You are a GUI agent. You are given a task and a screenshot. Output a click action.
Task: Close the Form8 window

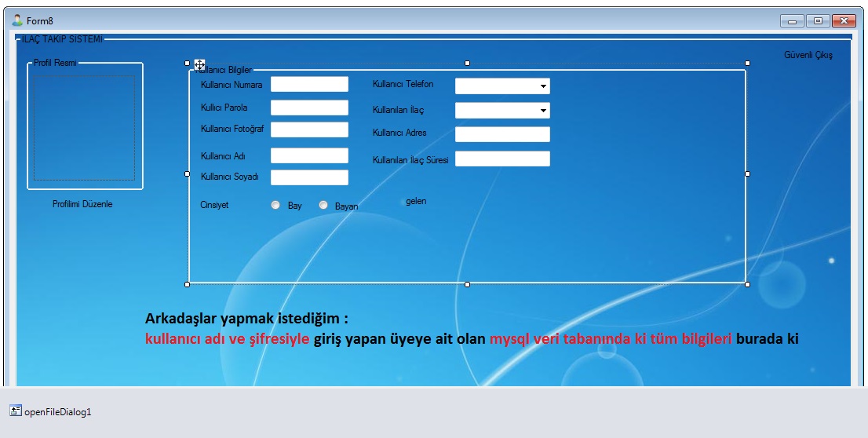tap(844, 21)
